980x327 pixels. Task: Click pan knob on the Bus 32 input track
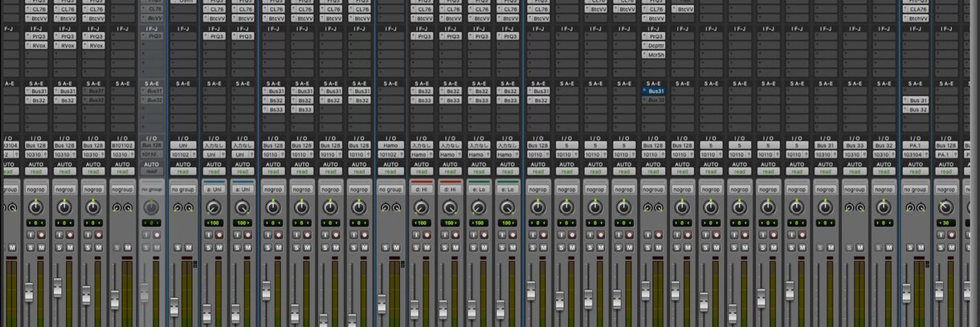point(883,207)
